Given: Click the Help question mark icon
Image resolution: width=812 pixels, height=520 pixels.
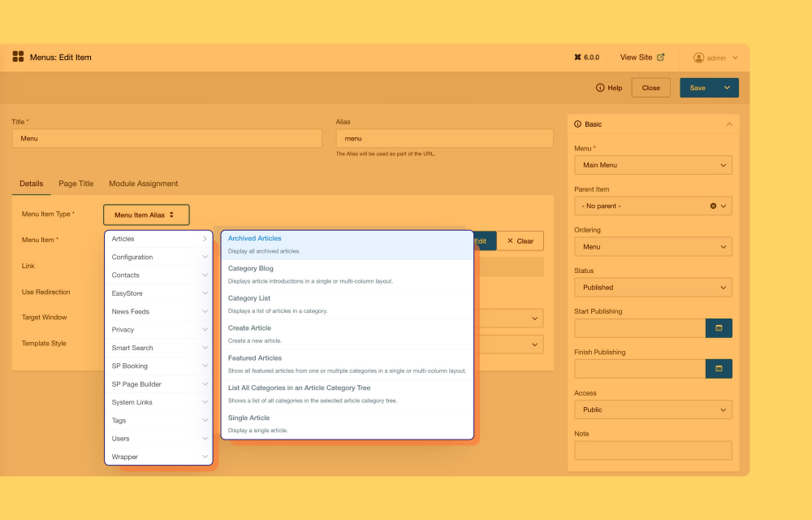Looking at the screenshot, I should (601, 88).
